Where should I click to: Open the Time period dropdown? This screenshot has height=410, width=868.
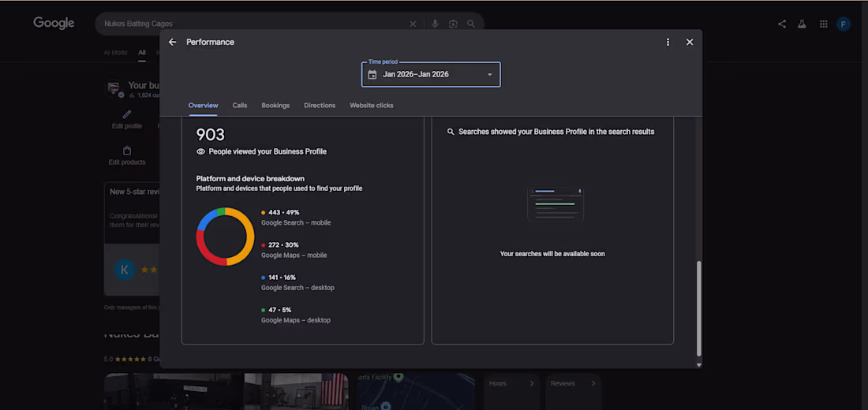[x=431, y=74]
